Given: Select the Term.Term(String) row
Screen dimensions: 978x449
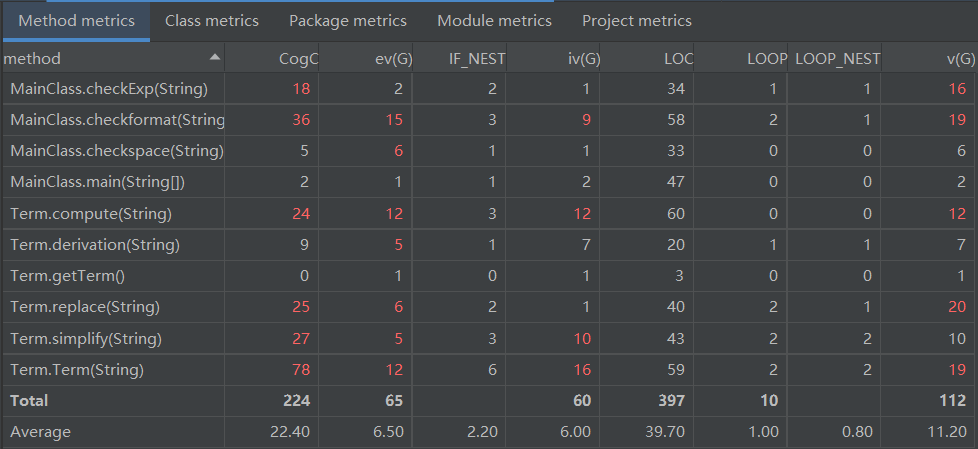Looking at the screenshot, I should (489, 370).
